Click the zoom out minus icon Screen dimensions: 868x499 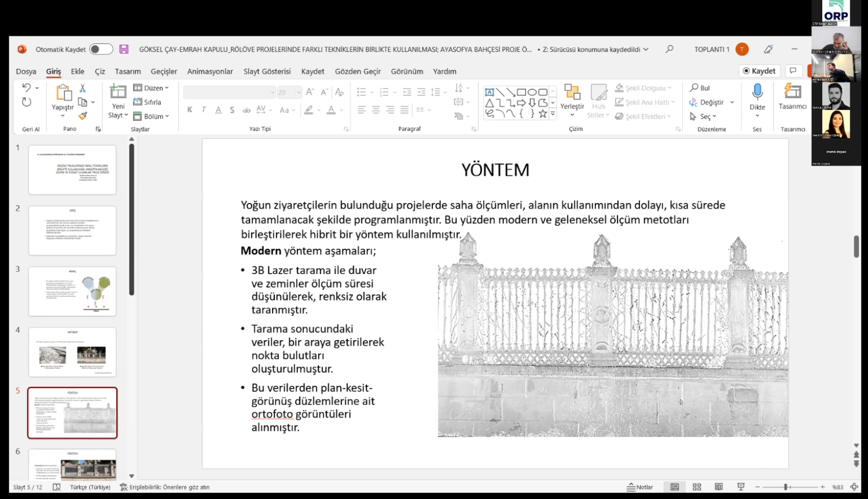[757, 487]
